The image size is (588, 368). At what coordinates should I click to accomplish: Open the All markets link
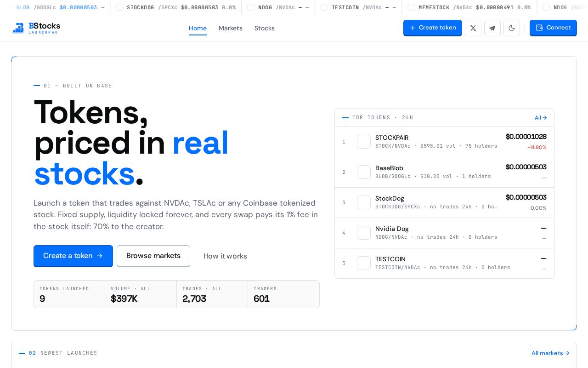coord(550,353)
